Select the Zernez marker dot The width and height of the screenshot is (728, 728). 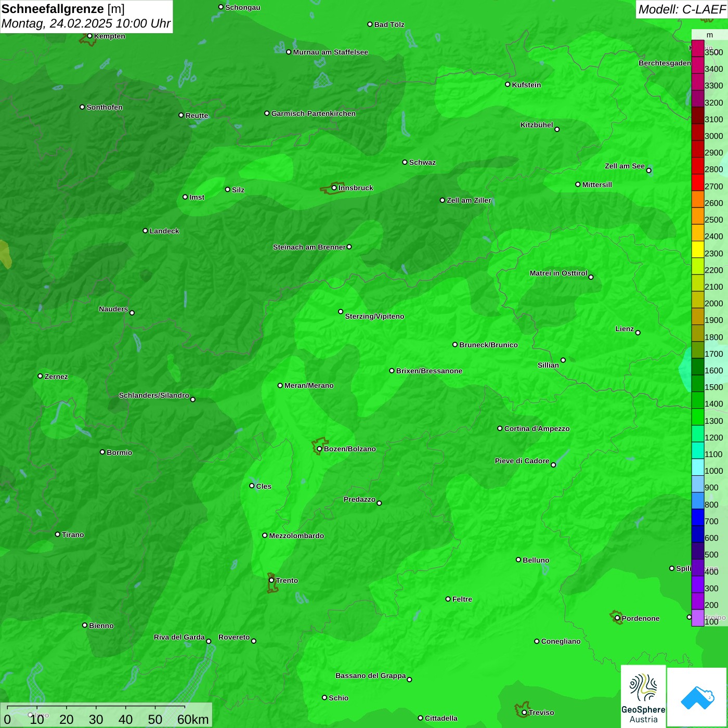[x=40, y=376]
